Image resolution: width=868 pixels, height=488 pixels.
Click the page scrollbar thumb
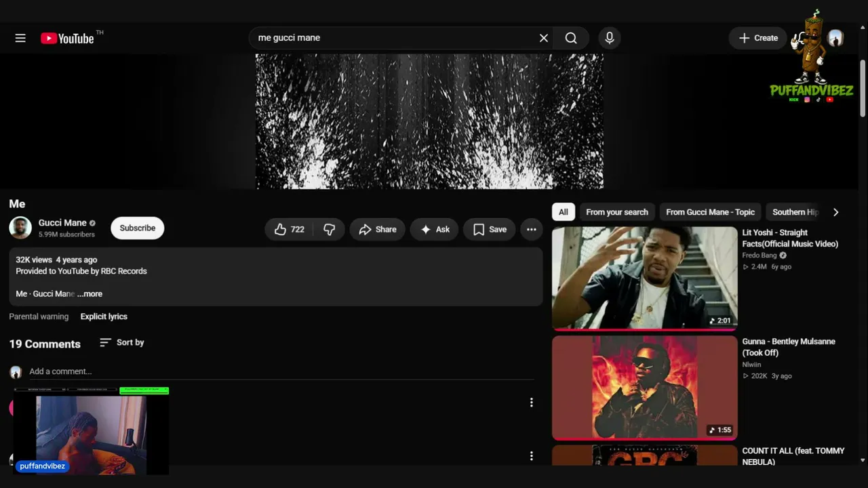tap(863, 88)
